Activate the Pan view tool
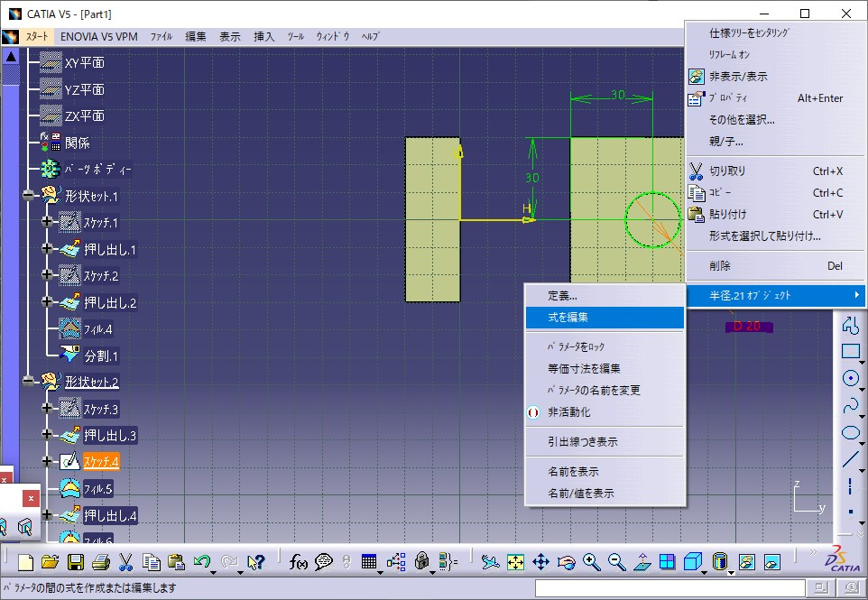 tap(541, 562)
